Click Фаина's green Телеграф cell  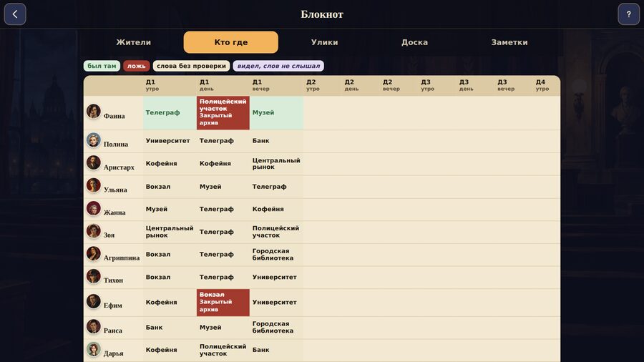coord(170,112)
